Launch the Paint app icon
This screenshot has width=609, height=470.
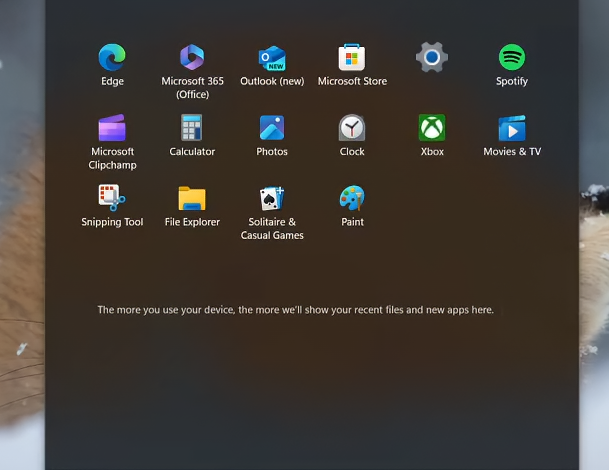352,198
